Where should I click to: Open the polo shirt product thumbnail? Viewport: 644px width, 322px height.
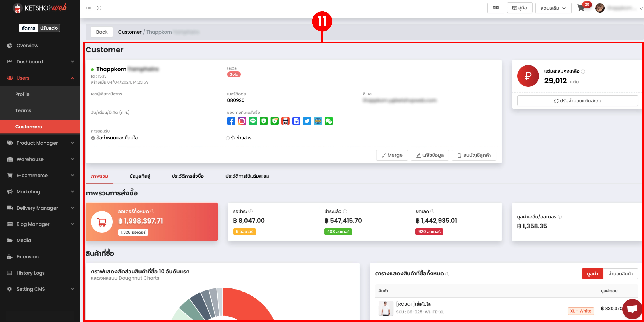(386, 308)
